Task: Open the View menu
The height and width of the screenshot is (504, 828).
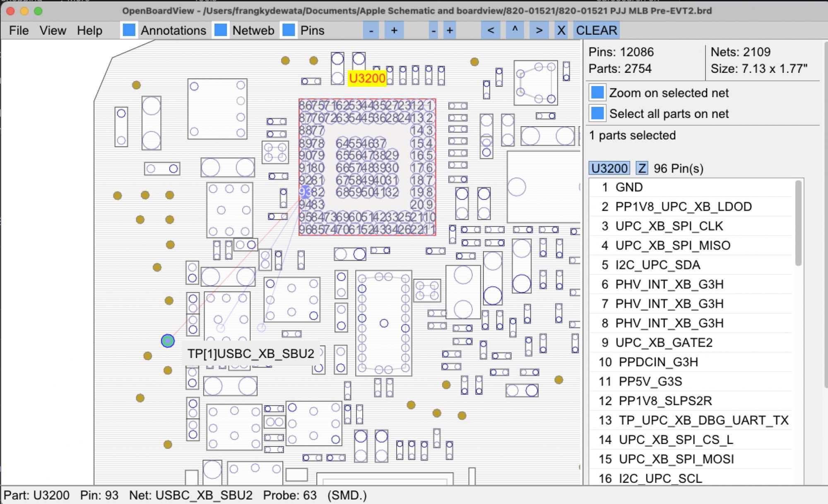Action: (x=53, y=30)
